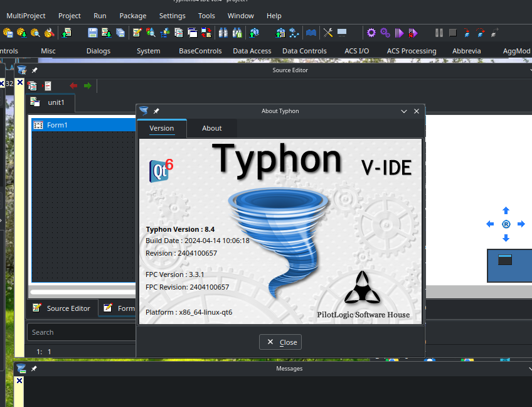532x407 pixels.
Task: Click the up docking arrow
Action: [x=506, y=210]
